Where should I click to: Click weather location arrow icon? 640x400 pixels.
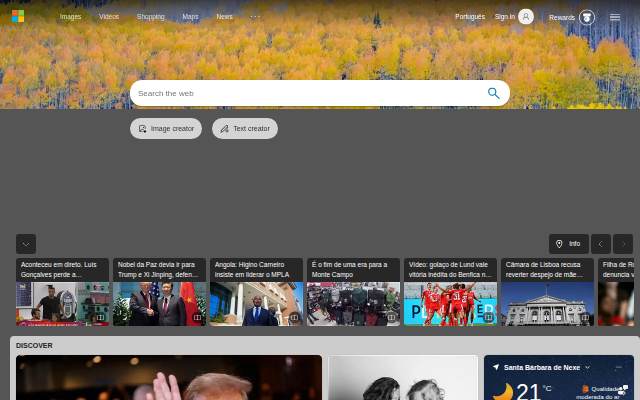coord(496,367)
